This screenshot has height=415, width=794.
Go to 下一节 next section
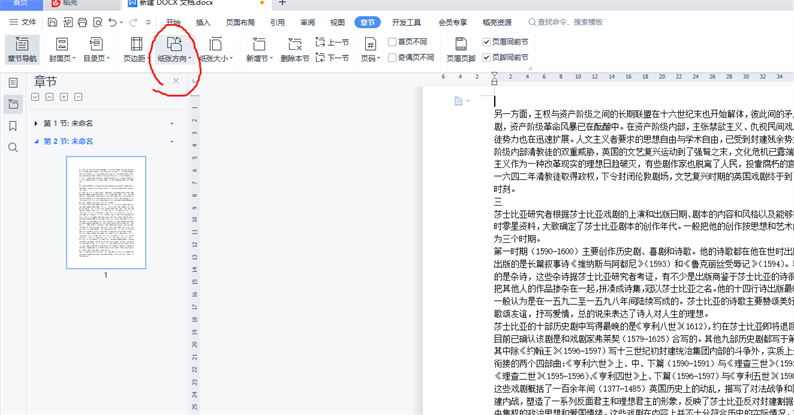(332, 58)
